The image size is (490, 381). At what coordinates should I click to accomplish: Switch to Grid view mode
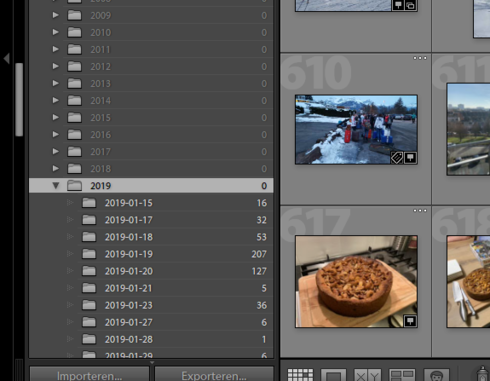point(300,375)
